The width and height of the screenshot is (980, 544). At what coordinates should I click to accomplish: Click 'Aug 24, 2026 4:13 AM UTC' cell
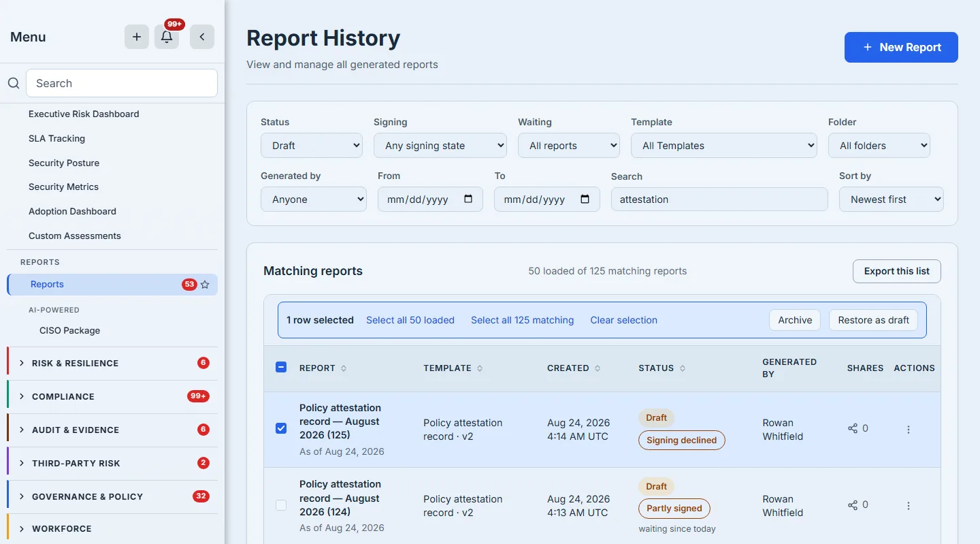click(x=578, y=506)
